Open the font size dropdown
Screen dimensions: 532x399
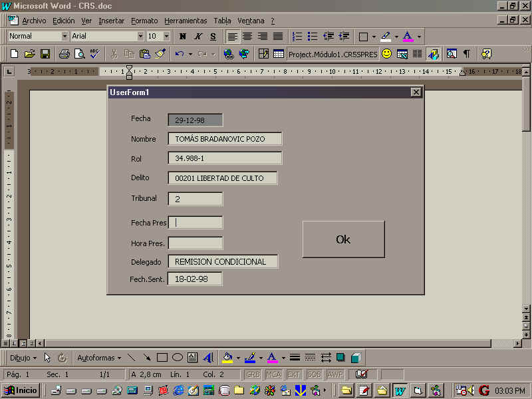(166, 37)
